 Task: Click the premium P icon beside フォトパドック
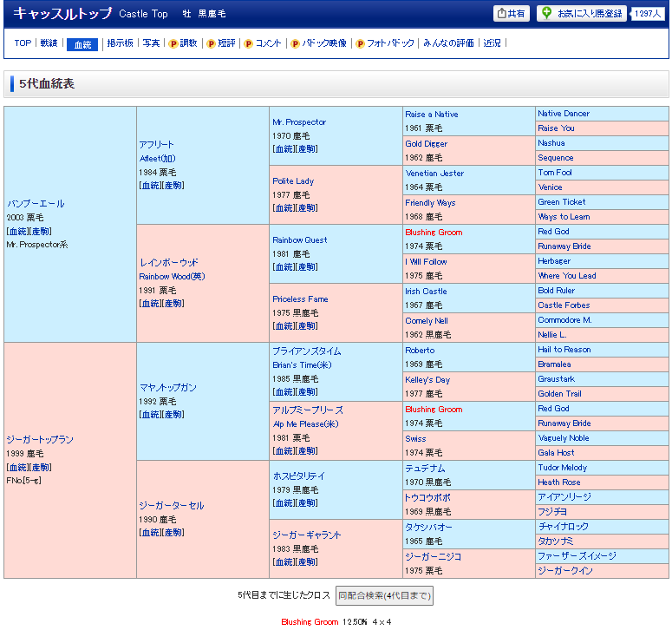[360, 43]
